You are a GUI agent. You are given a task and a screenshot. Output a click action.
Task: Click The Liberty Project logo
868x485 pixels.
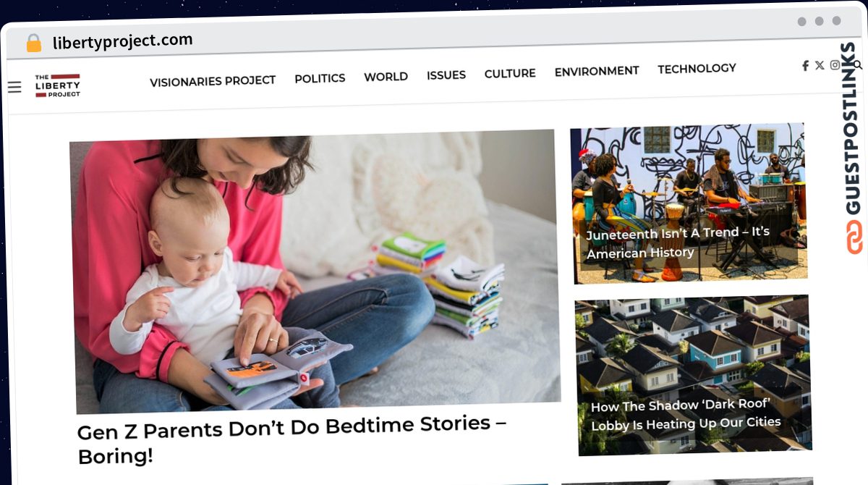coord(57,85)
